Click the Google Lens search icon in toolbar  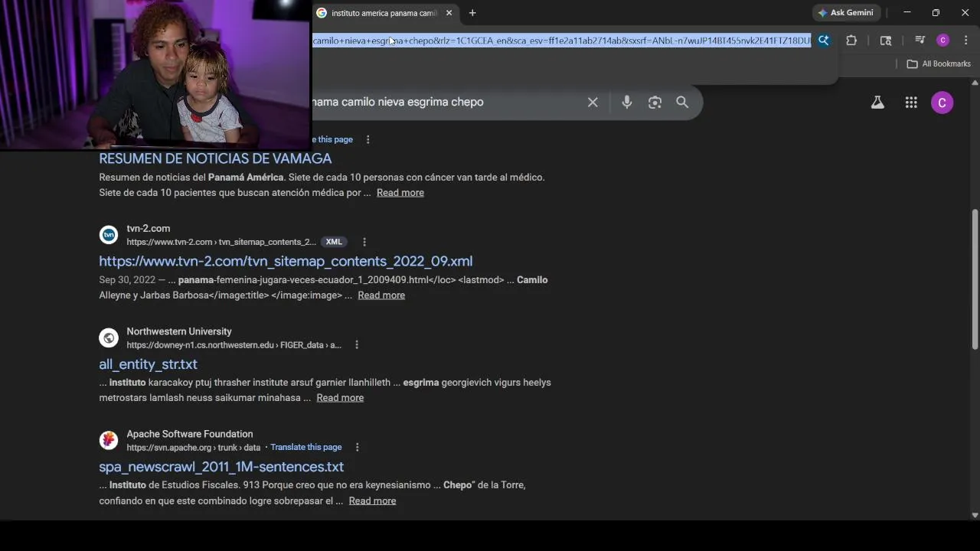(886, 41)
